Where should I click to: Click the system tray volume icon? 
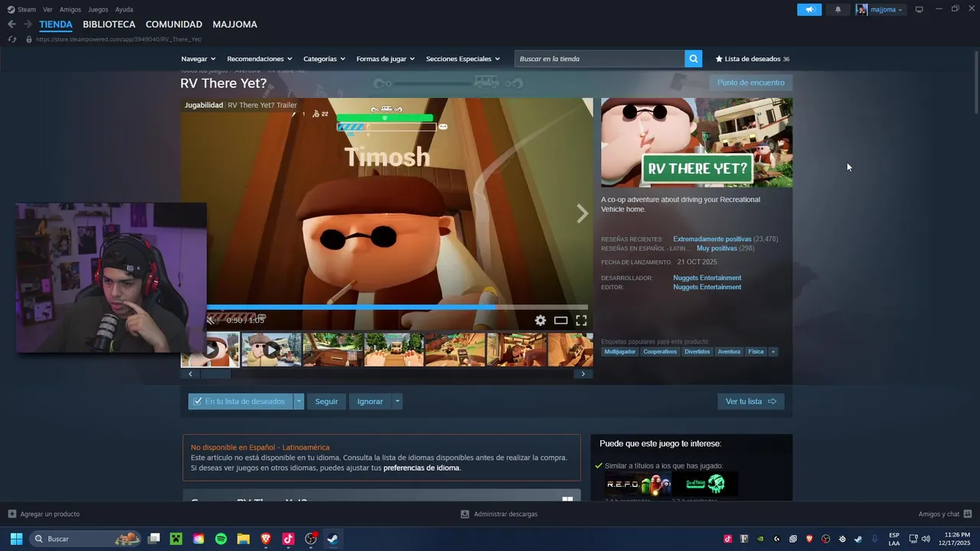point(926,539)
